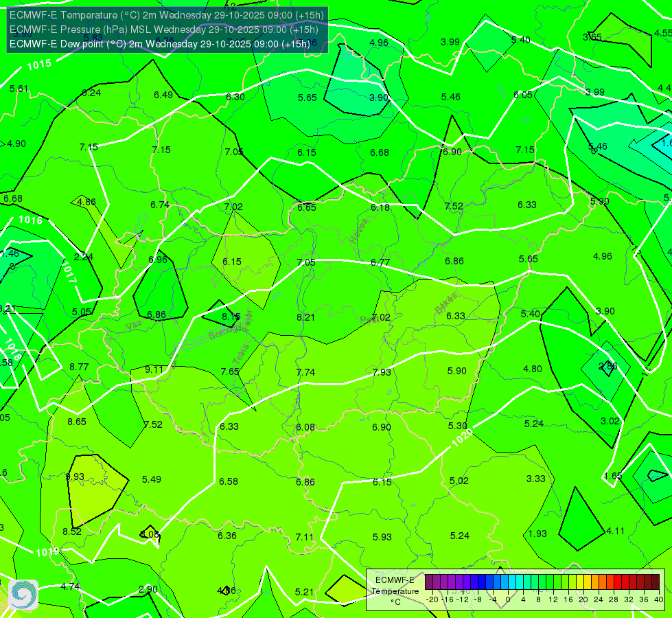Click the 5.05 temperature value
This screenshot has width=672, height=618.
(82, 312)
